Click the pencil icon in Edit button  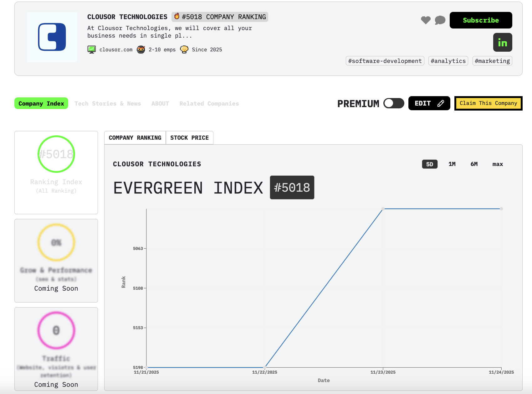tap(441, 103)
